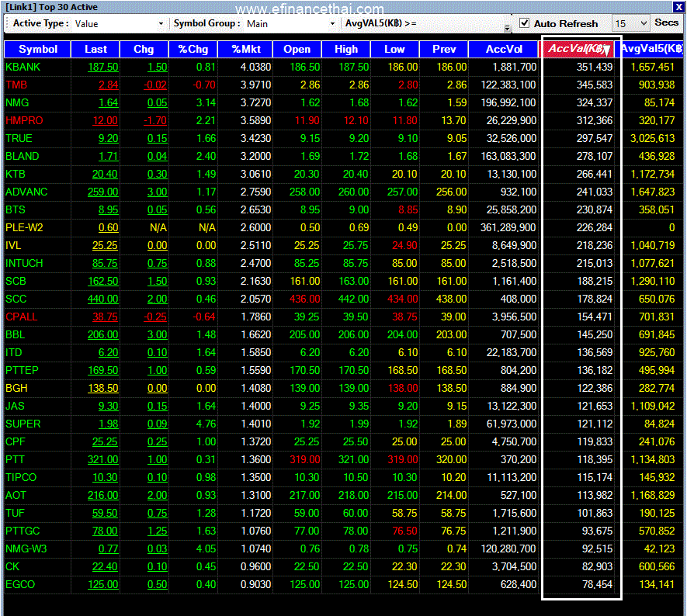Screen dimensions: 687x616
Task: Click SUPER %Chg cell 4.76
Action: [206, 424]
